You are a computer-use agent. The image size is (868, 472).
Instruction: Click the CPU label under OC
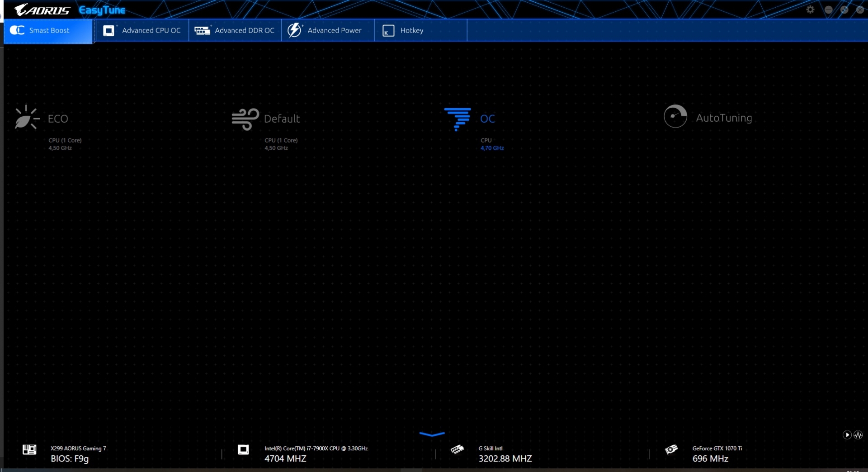tap(486, 140)
